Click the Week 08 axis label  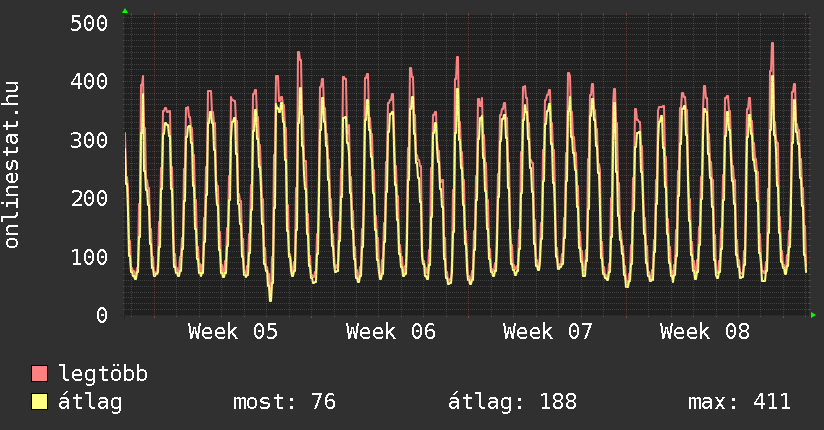[x=705, y=332]
